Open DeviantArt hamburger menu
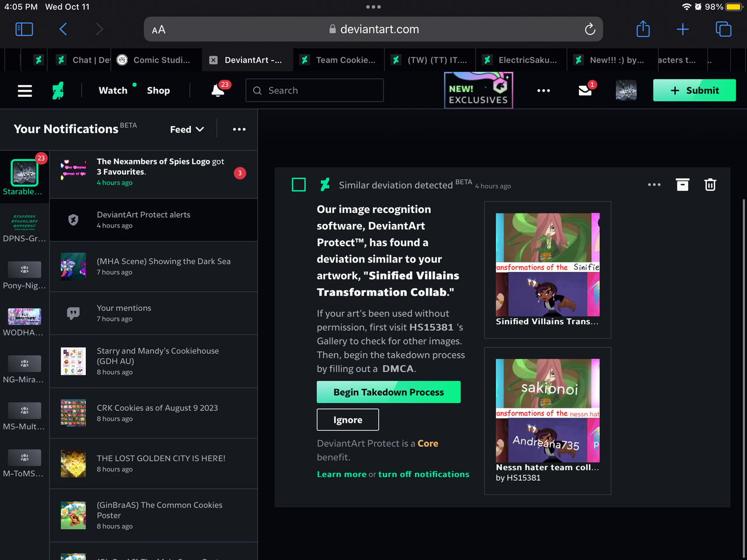747x560 pixels. [x=25, y=91]
